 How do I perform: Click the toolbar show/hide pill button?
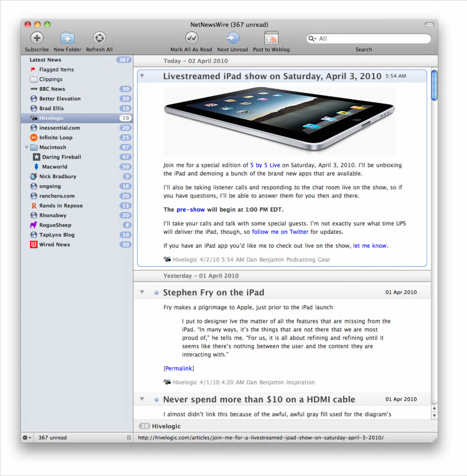click(x=429, y=25)
